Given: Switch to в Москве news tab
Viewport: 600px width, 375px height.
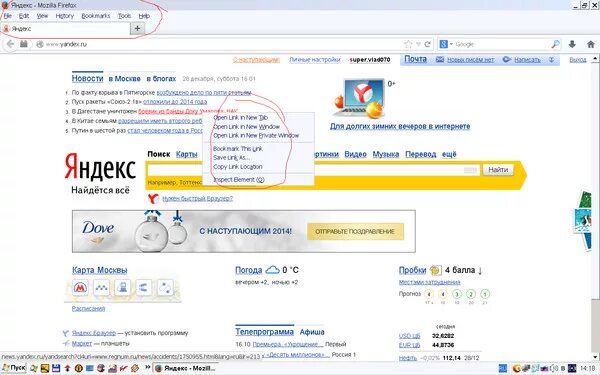Looking at the screenshot, I should [124, 78].
